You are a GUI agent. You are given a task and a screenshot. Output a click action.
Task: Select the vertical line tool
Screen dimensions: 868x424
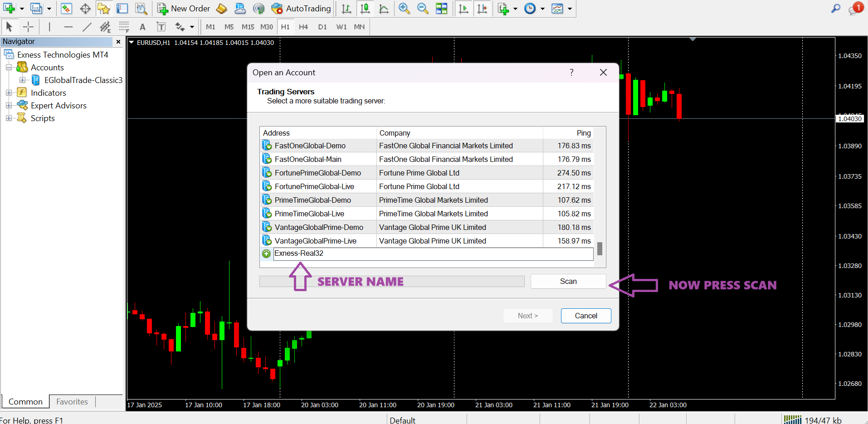click(x=49, y=27)
